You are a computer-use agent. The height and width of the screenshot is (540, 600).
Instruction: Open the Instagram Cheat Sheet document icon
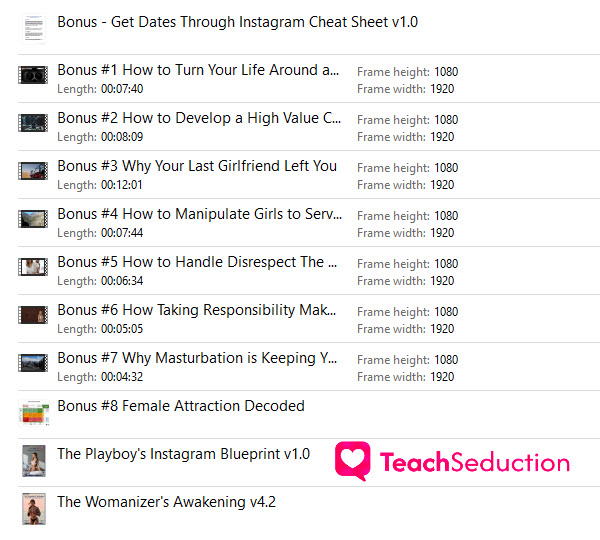(x=34, y=29)
